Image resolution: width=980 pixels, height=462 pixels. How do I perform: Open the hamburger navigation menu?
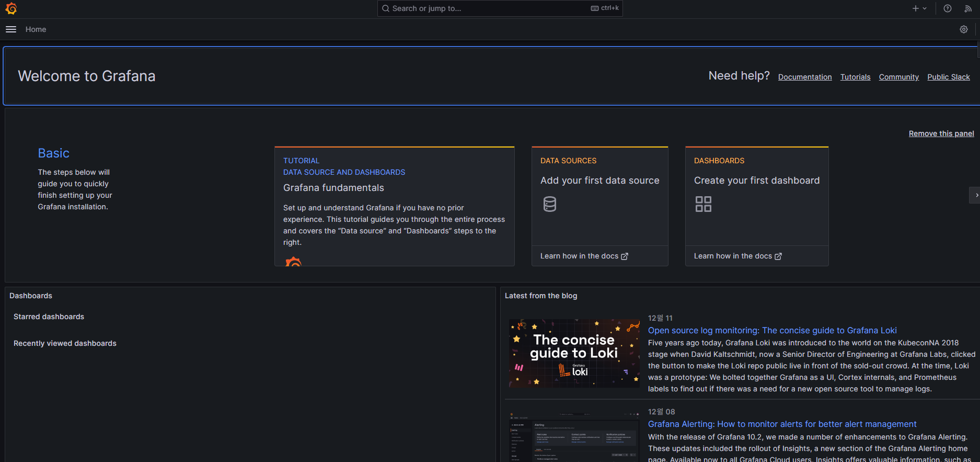click(11, 29)
